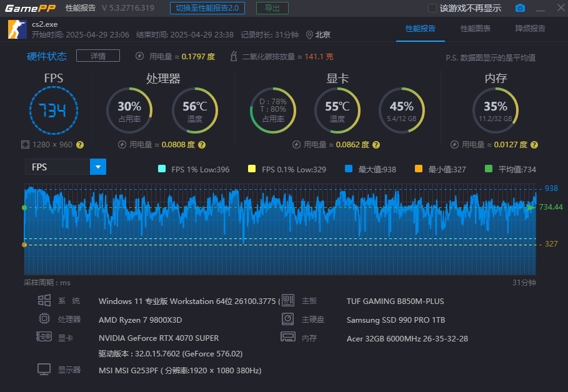Click the MSI G253PF monitor text
Image resolution: width=568 pixels, height=392 pixels.
[180, 371]
